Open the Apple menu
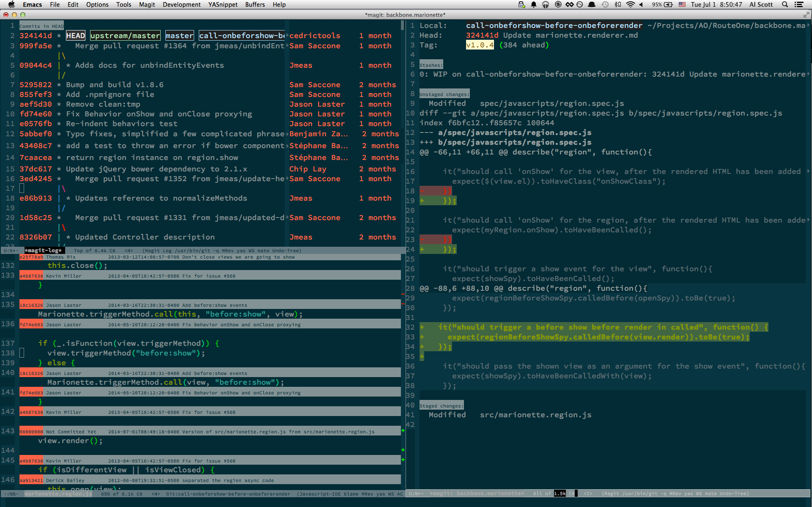This screenshot has width=812, height=507. 11,5
